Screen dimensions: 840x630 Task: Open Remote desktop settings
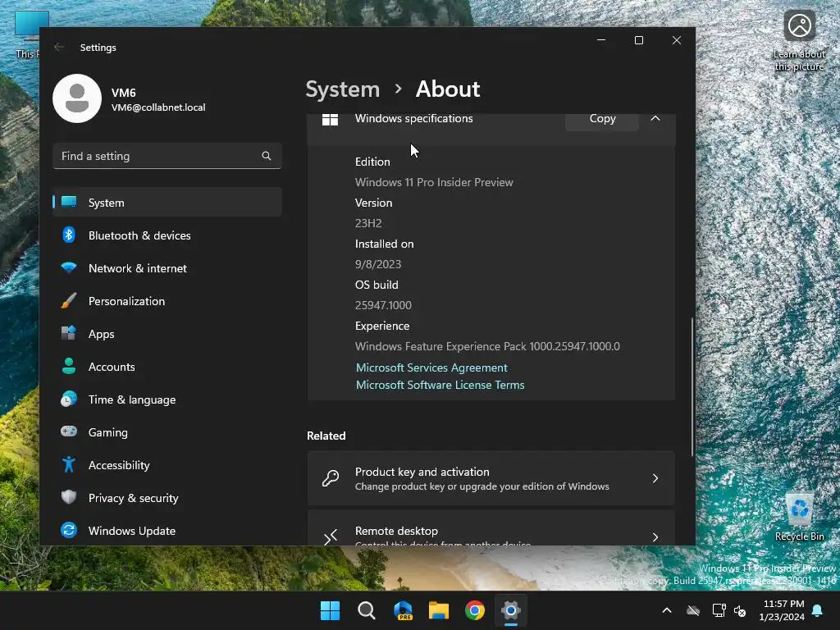[x=491, y=528]
